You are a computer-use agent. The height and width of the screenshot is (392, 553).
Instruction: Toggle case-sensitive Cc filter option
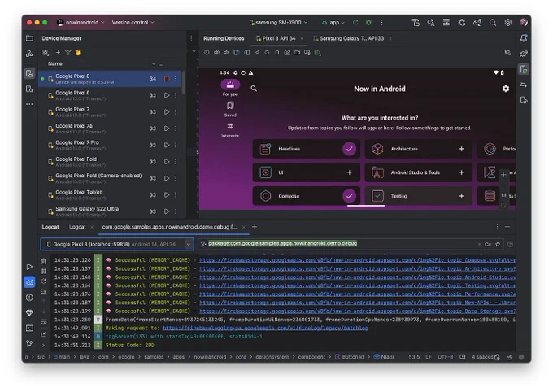[x=488, y=244]
